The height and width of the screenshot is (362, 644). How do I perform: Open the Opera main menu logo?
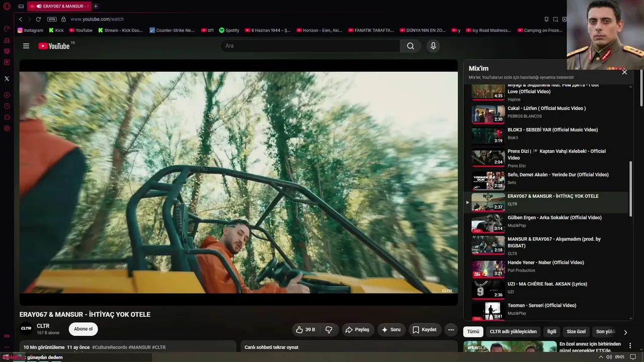(x=7, y=6)
